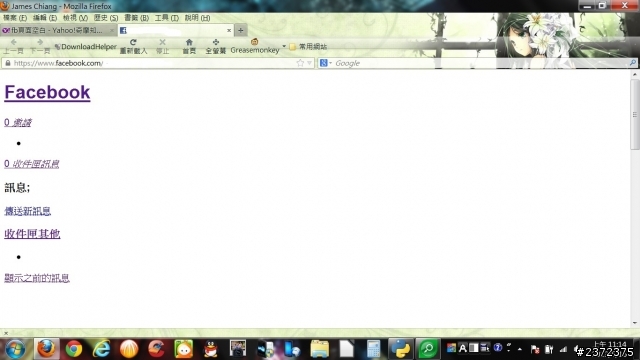Open the file explorer folder taskbar icon

coord(319,349)
